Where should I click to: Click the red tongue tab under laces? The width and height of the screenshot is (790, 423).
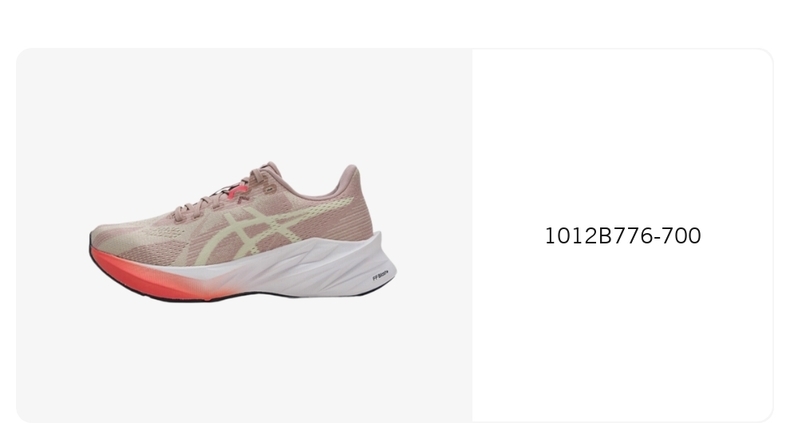point(239,192)
